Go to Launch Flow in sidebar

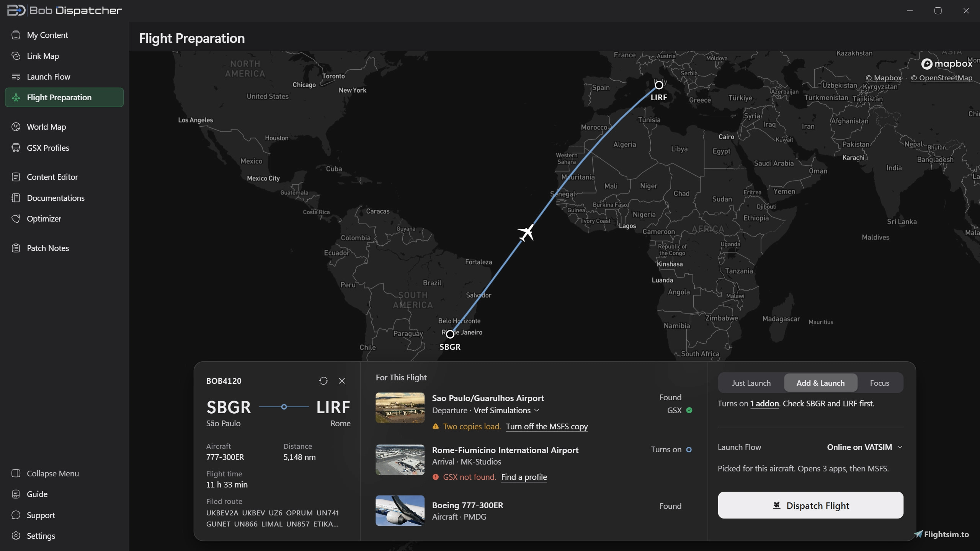pyautogui.click(x=64, y=77)
